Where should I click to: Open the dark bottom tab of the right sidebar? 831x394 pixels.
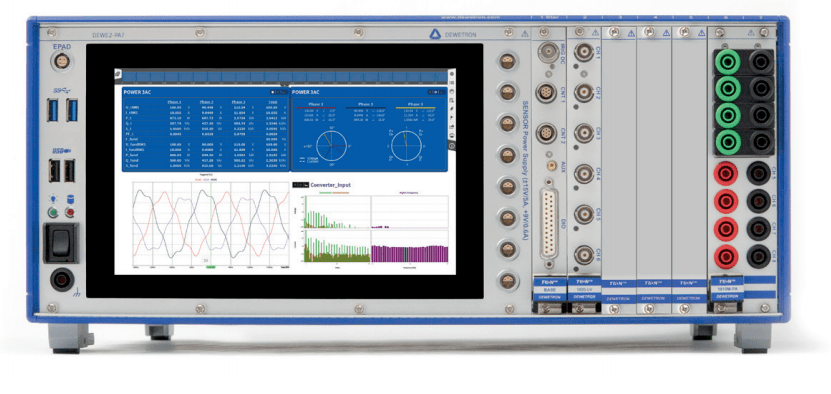point(452,145)
